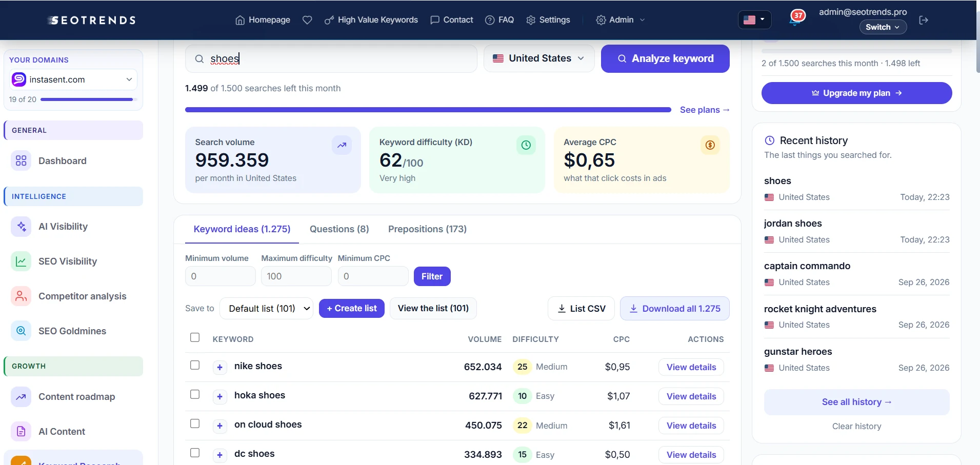Switch to Keyword ideas (1.275) tab
Image resolution: width=980 pixels, height=465 pixels.
[242, 229]
